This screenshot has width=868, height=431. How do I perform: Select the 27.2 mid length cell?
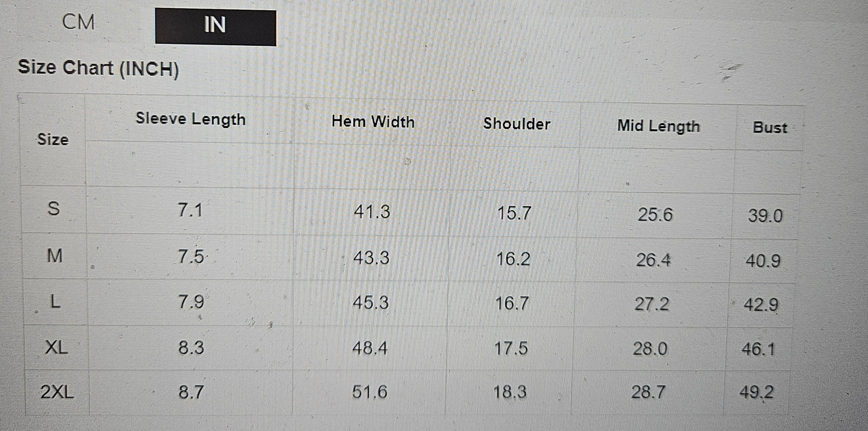[652, 304]
